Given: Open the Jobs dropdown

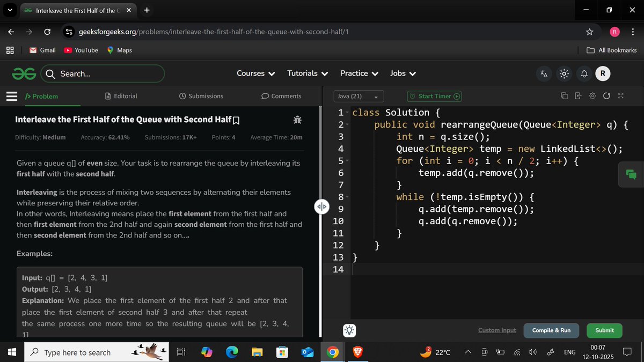Looking at the screenshot, I should [403, 73].
